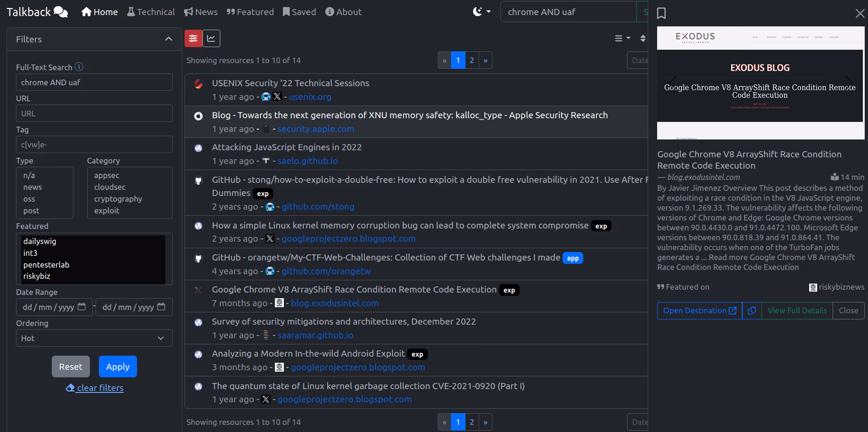Click the top search box

[x=569, y=12]
